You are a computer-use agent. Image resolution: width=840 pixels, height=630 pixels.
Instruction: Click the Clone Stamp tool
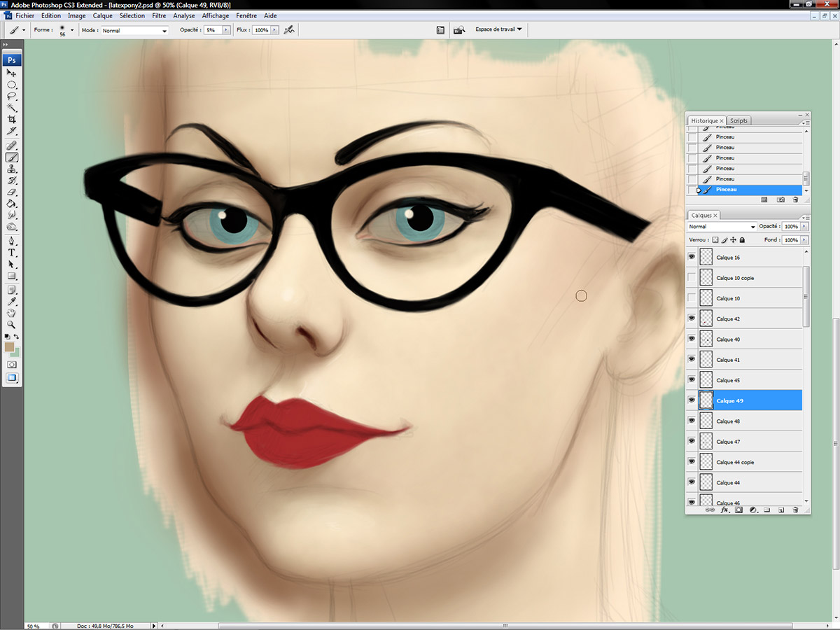(x=12, y=169)
